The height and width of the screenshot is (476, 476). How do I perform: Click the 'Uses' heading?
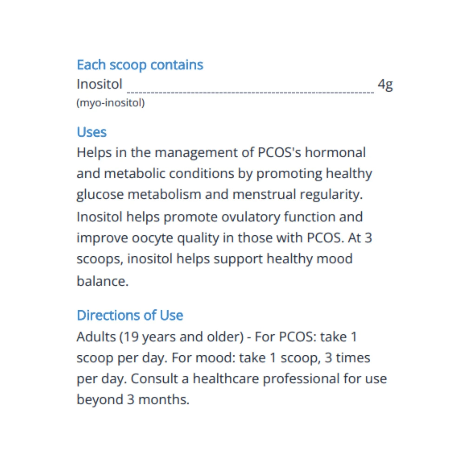92,132
